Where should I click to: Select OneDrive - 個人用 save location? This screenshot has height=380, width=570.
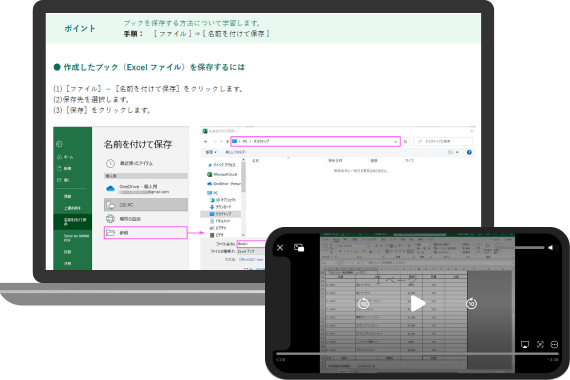pos(145,189)
